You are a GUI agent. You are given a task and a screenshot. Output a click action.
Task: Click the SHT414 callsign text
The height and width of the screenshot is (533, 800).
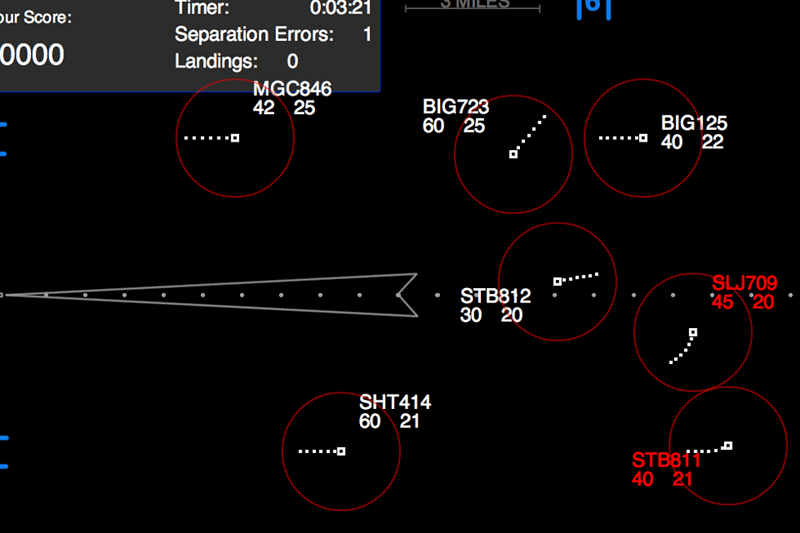click(x=395, y=403)
